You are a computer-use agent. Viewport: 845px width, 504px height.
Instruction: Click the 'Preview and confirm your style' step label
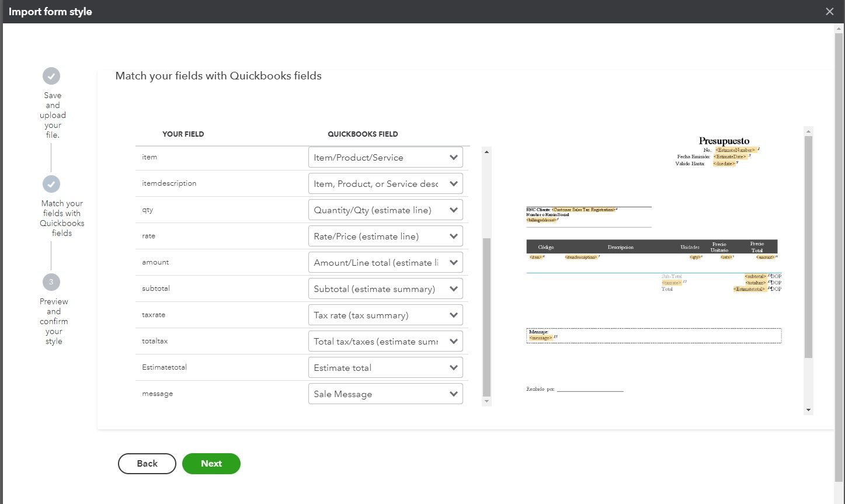(x=54, y=321)
